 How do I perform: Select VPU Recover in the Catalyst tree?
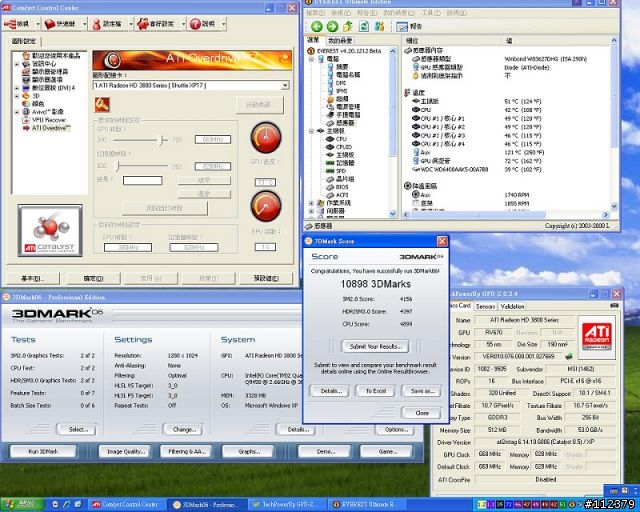[x=49, y=120]
